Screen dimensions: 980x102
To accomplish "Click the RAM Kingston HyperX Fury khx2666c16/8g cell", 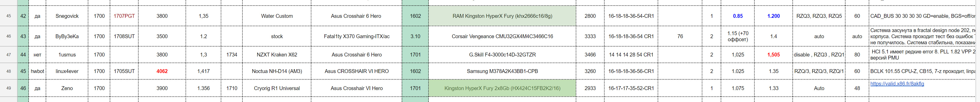I will (x=502, y=16).
